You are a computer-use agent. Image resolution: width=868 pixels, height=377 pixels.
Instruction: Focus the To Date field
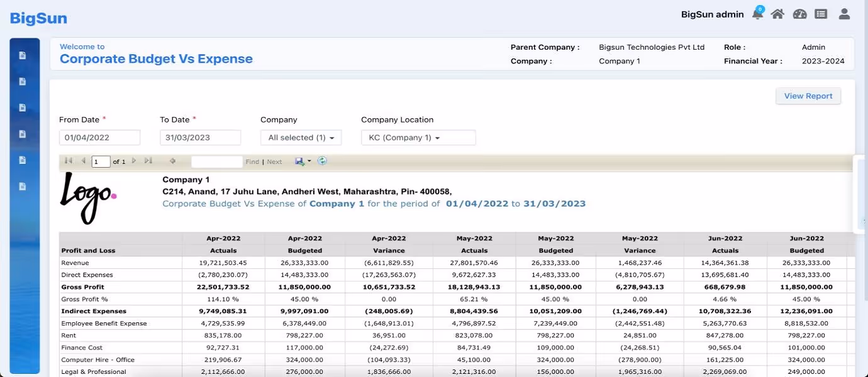click(x=200, y=138)
